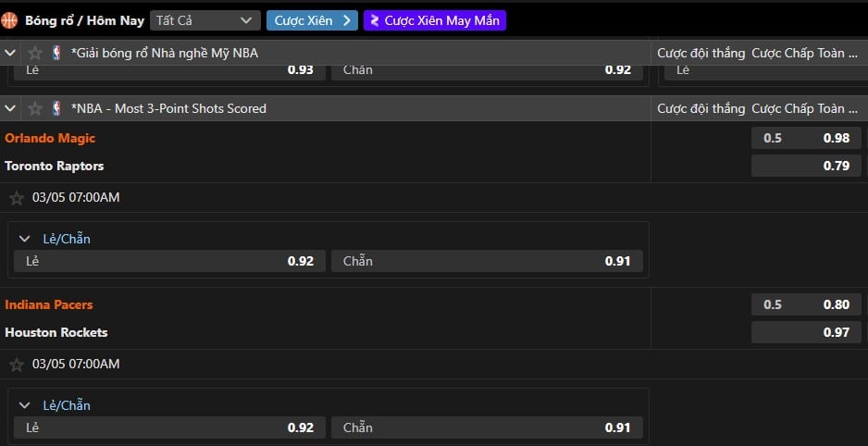Bet Chẵn at 0.92 in top NBA row
Viewport: 868px width, 446px height.
487,72
